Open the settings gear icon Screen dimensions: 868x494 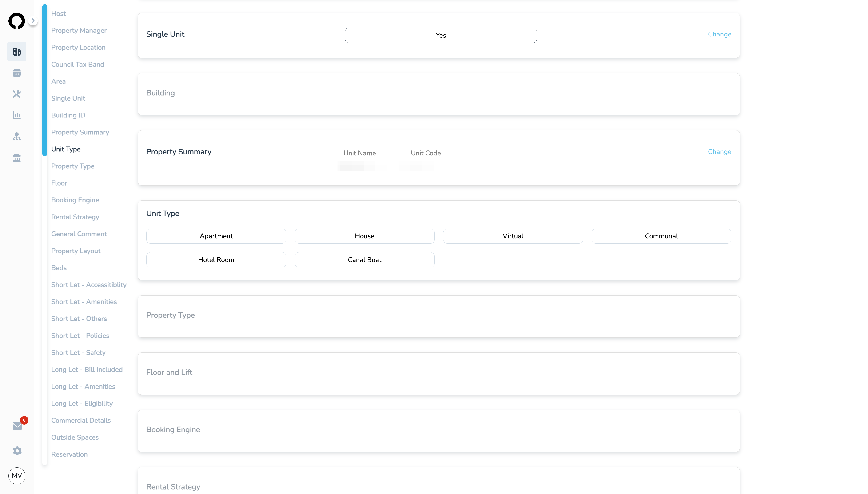pos(17,451)
